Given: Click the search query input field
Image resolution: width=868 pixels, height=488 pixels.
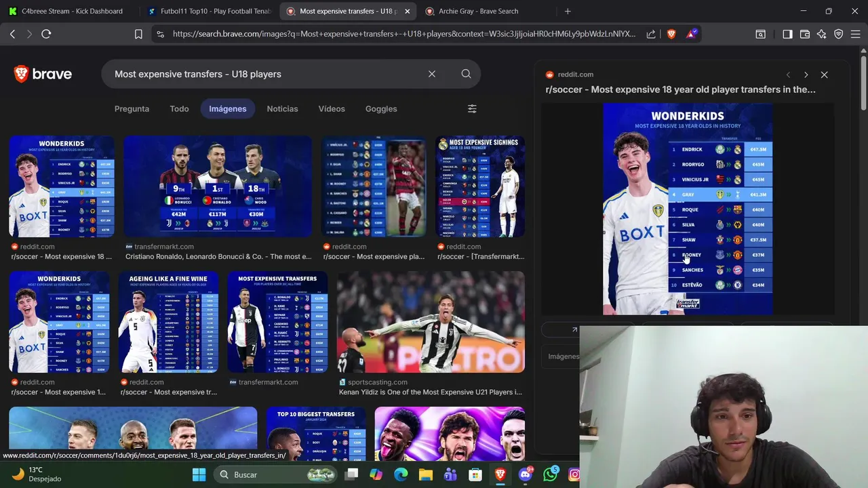Looking at the screenshot, I should click(264, 74).
